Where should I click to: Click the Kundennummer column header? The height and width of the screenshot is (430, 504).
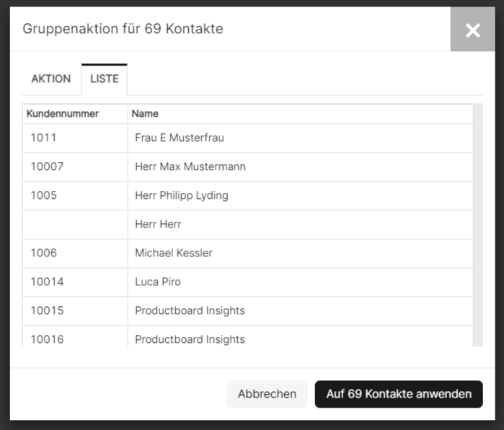pyautogui.click(x=75, y=114)
